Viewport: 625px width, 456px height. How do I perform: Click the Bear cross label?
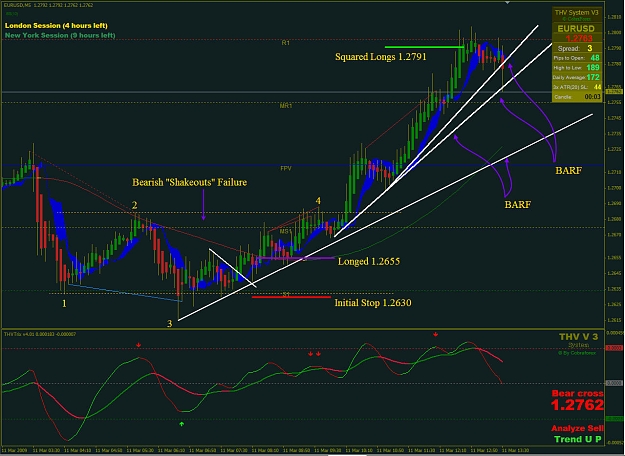[x=578, y=393]
